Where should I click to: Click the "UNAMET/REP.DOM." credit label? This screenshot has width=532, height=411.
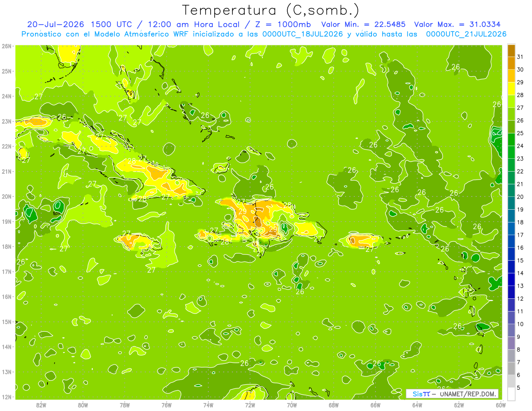click(x=468, y=394)
